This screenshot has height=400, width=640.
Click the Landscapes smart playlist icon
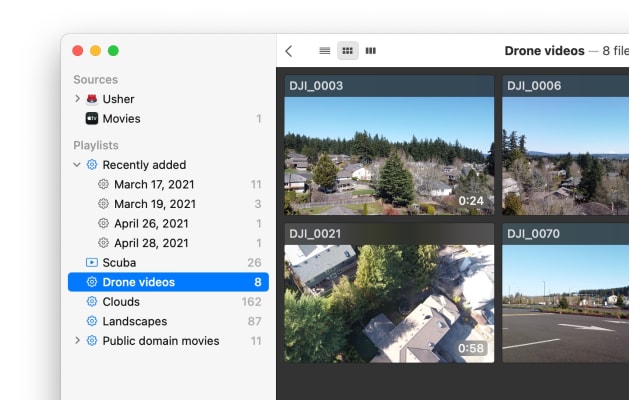coord(92,321)
